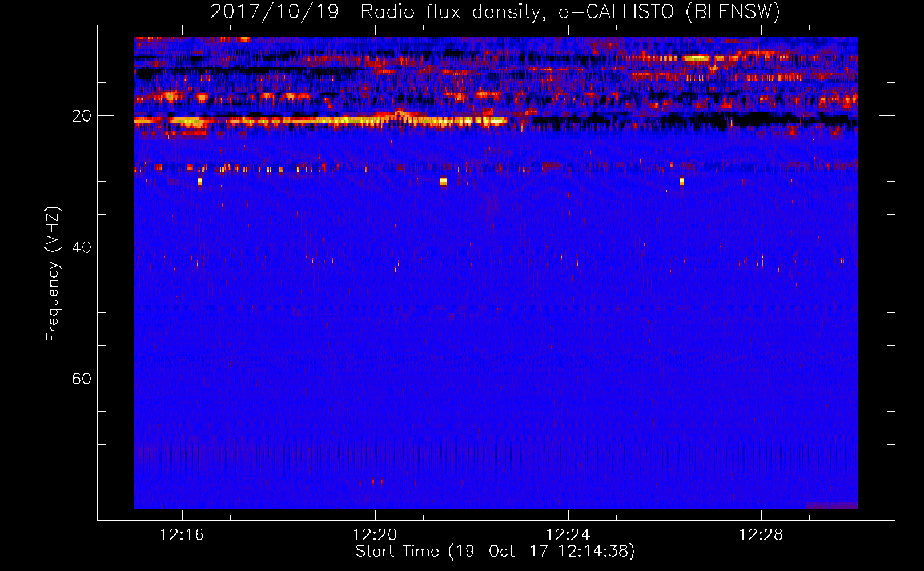The height and width of the screenshot is (571, 924).
Task: Click the 'Frequency (MHZ)' axis label
Action: 52,274
